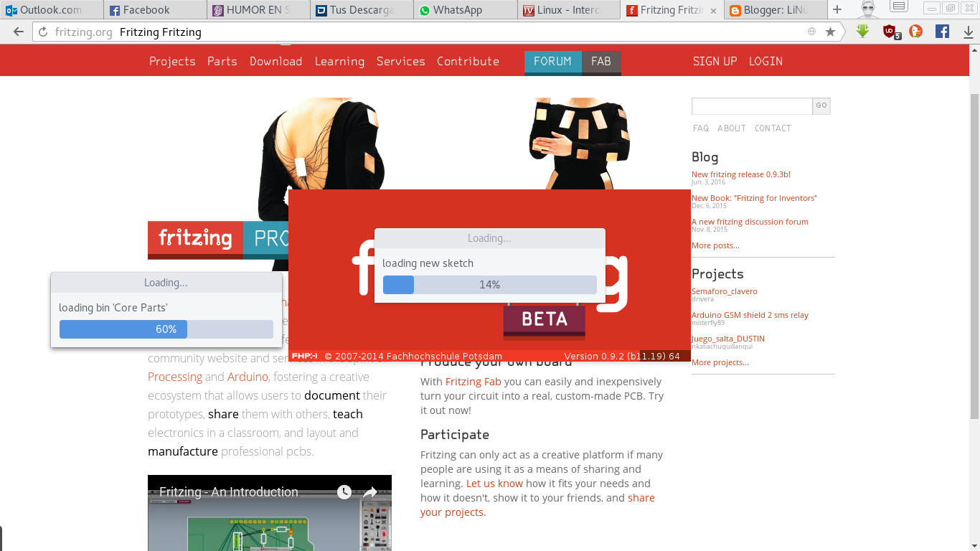Image resolution: width=980 pixels, height=551 pixels.
Task: Click the globe icon in the address bar
Action: [812, 32]
